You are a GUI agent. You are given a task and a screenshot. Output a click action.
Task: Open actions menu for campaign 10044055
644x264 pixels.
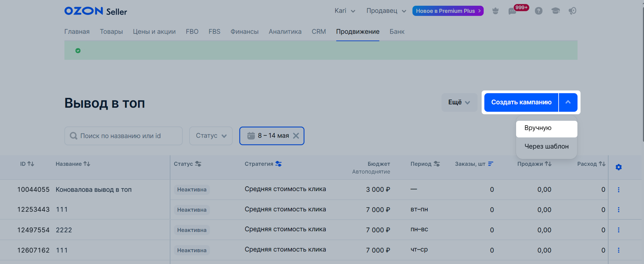click(619, 190)
